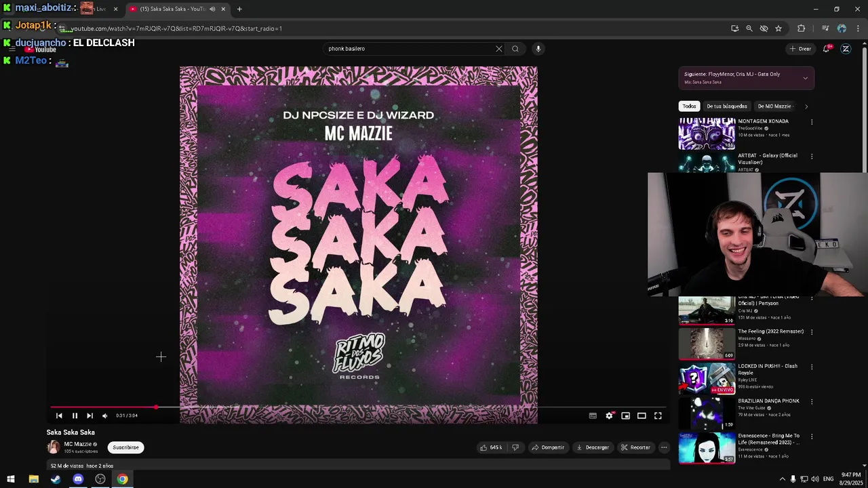The width and height of the screenshot is (868, 488).
Task: Mute the Saka Saka Saka browser tab
Action: pyautogui.click(x=212, y=9)
